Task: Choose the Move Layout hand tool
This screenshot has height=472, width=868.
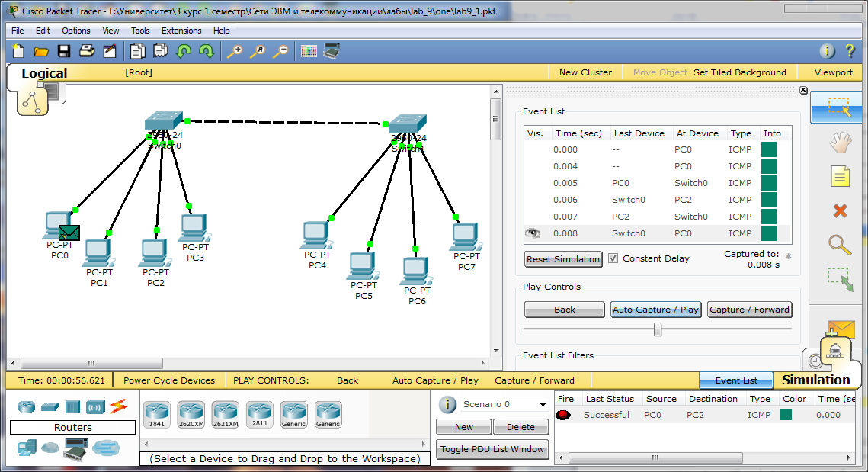Action: [x=840, y=143]
